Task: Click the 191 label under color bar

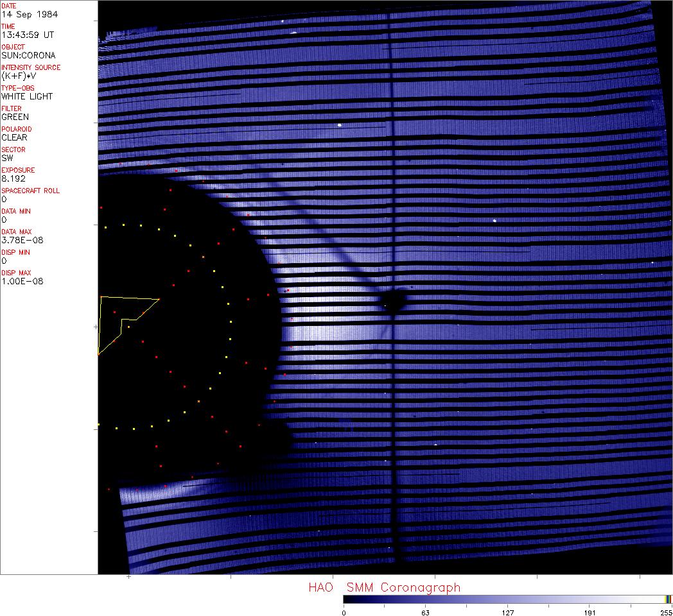Action: pyautogui.click(x=590, y=612)
